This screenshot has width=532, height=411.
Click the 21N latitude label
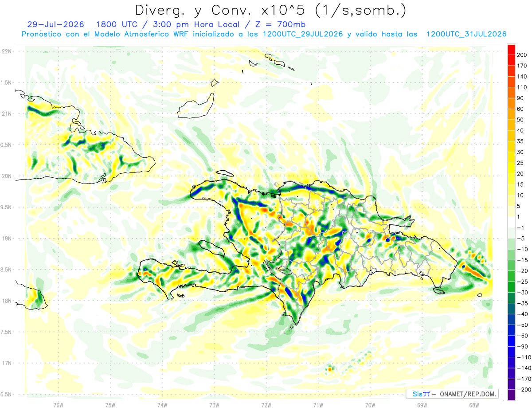pos(6,114)
